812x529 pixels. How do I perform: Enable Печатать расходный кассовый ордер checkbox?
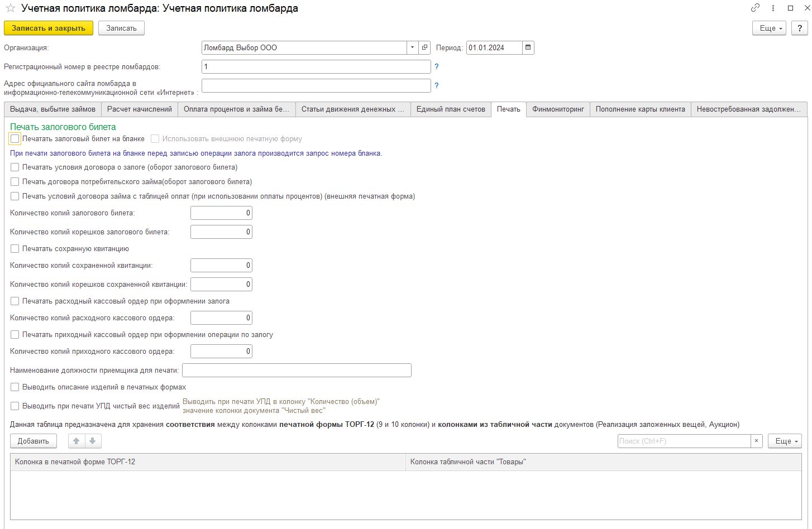click(x=15, y=301)
